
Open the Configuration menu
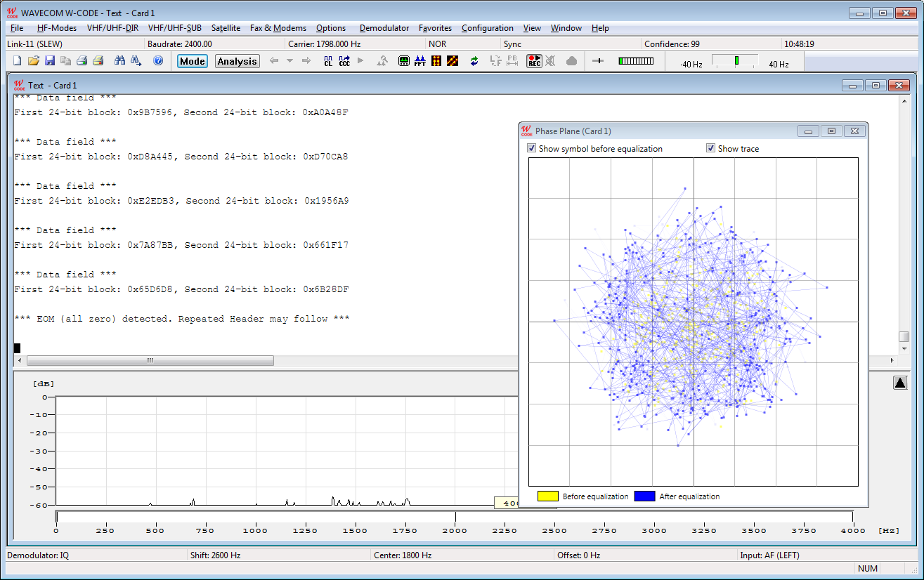(x=488, y=28)
